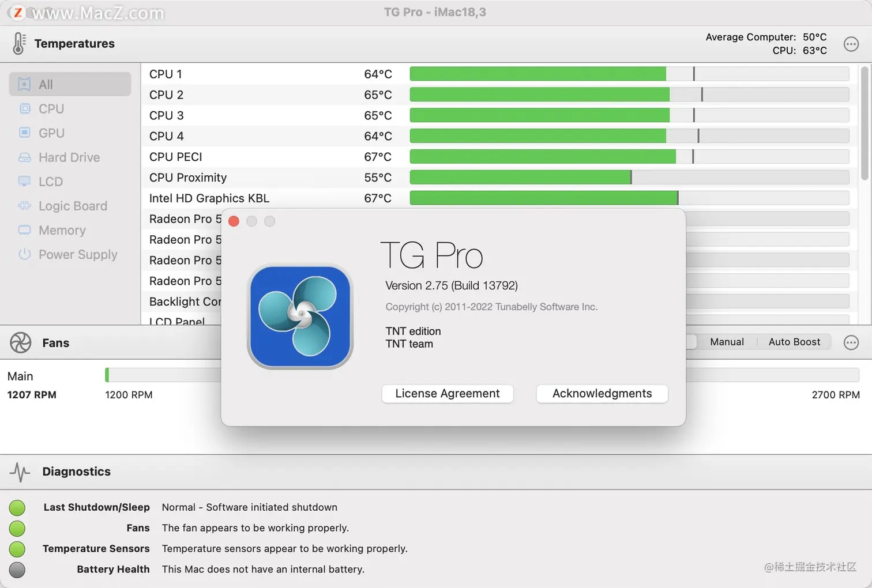Click the Average Computer 50°C reading

[766, 37]
